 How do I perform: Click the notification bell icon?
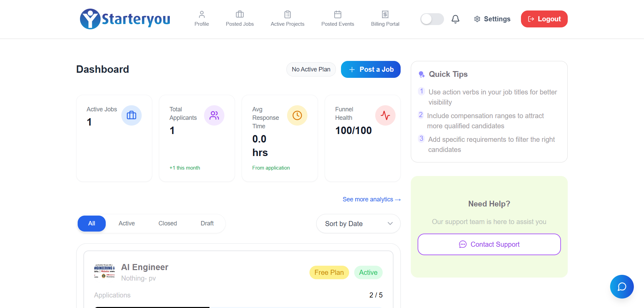click(x=455, y=19)
